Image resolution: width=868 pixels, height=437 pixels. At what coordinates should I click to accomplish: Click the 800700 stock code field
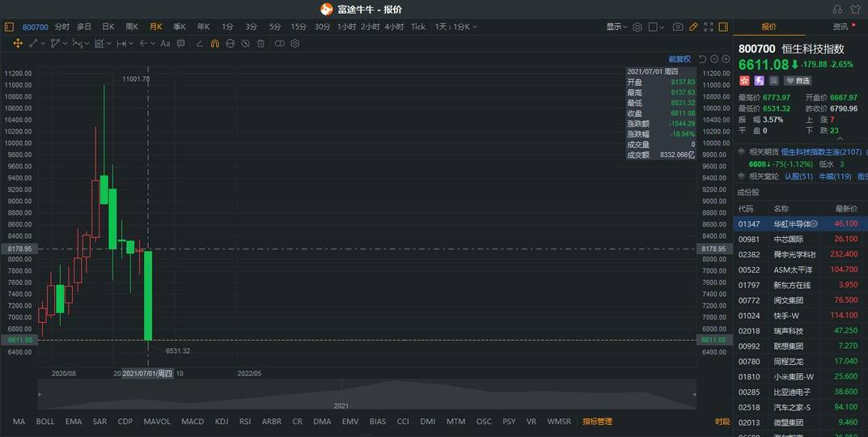(35, 27)
